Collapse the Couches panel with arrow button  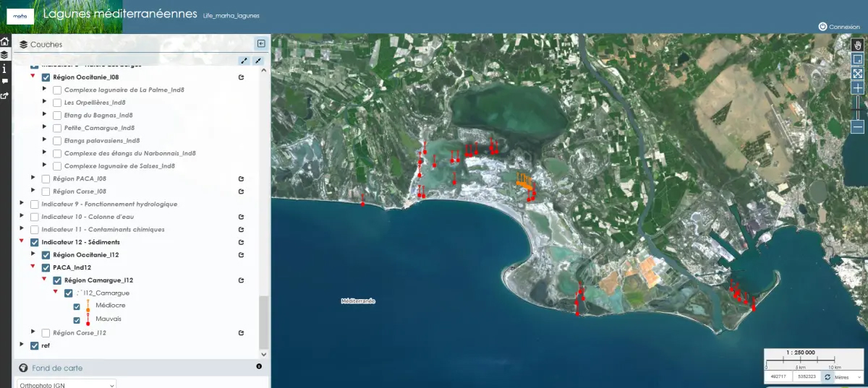[261, 44]
